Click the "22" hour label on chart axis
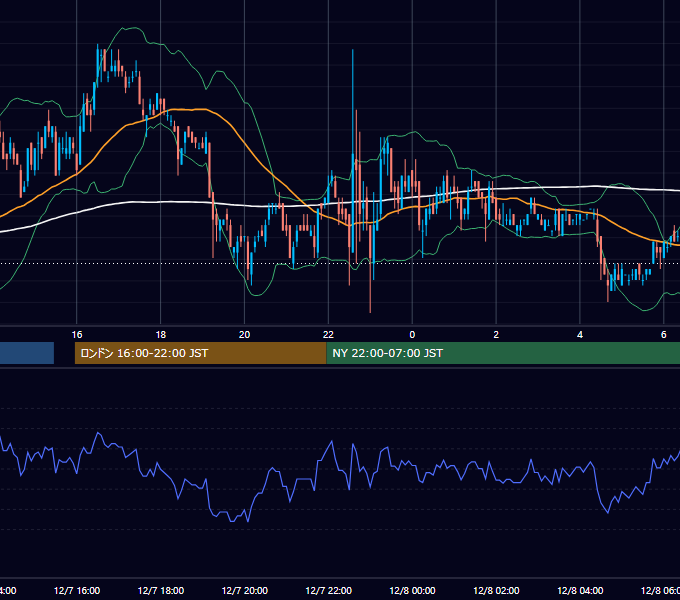The height and width of the screenshot is (600, 680). click(328, 335)
